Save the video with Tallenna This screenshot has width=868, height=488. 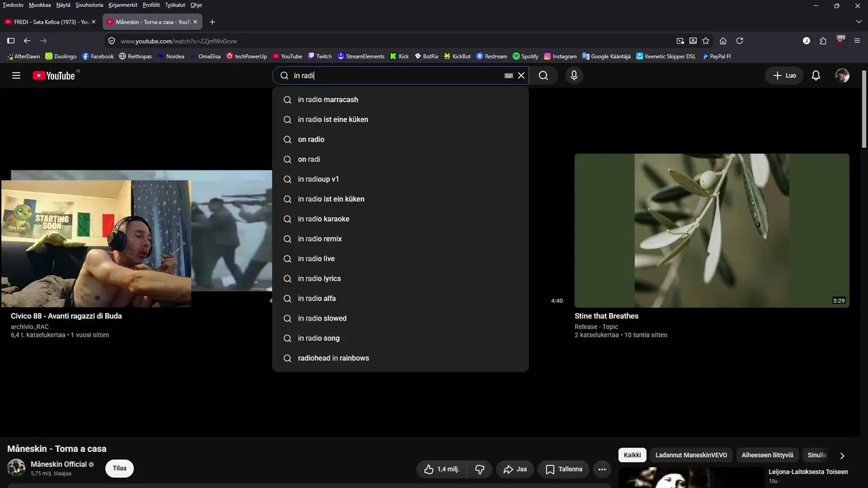(564, 469)
